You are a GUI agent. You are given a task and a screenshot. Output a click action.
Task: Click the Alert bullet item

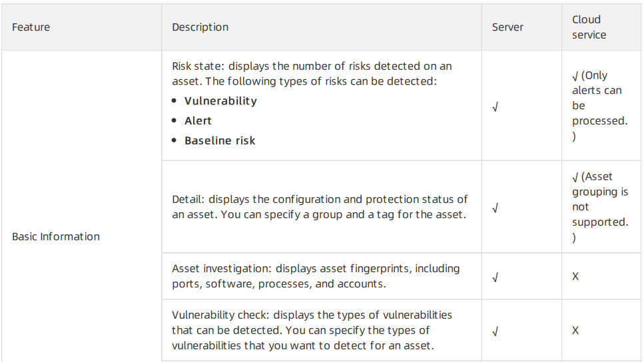(198, 120)
